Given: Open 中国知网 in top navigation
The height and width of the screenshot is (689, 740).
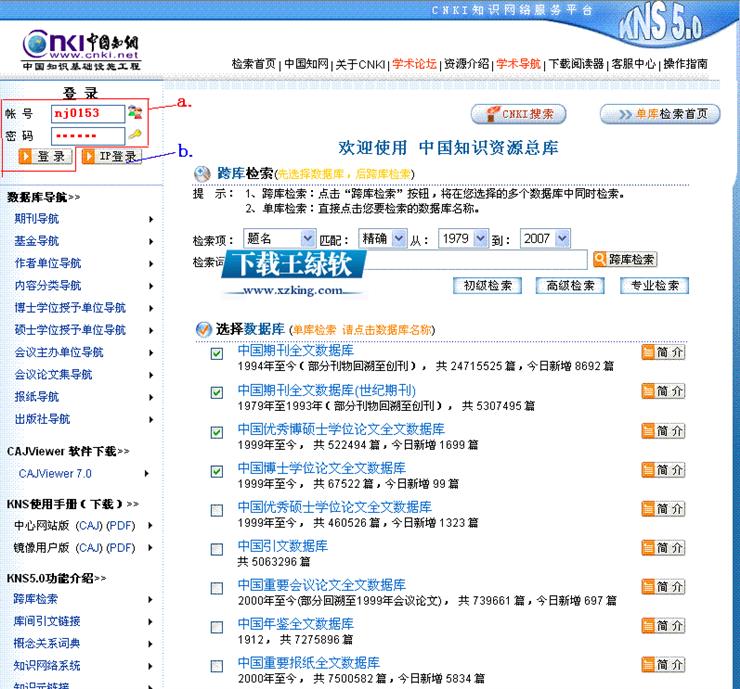Looking at the screenshot, I should pyautogui.click(x=306, y=64).
